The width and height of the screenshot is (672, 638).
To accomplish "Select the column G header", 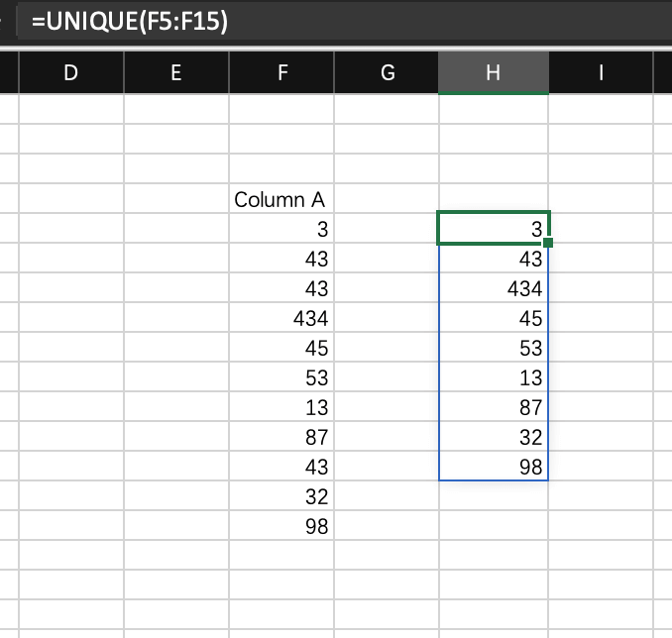I will click(x=387, y=72).
